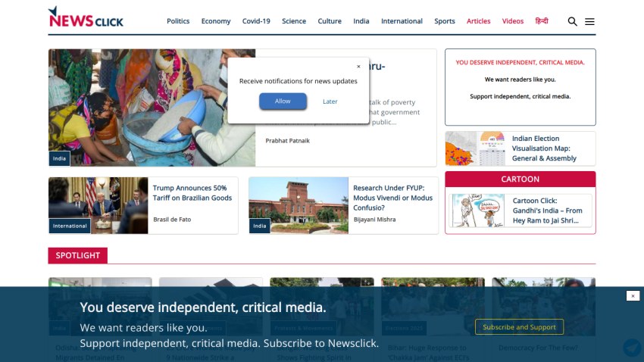Switch to the Hindi edition
644x362 pixels.
click(x=541, y=21)
